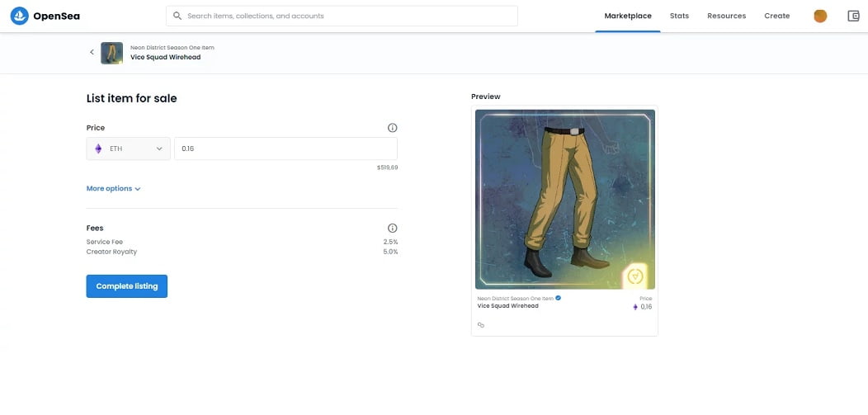Click the 5.0% royalty value
Screen dimensions: 868x415
pyautogui.click(x=390, y=252)
